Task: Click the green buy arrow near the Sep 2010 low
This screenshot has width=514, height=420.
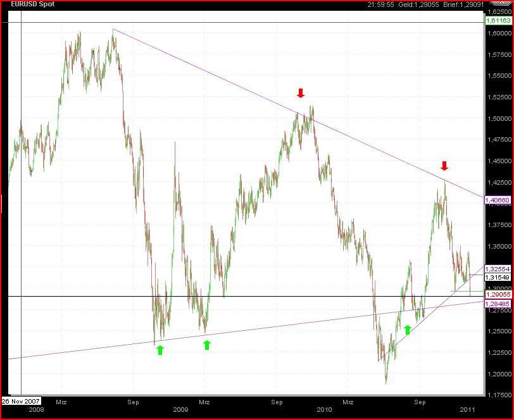Action: (x=409, y=328)
